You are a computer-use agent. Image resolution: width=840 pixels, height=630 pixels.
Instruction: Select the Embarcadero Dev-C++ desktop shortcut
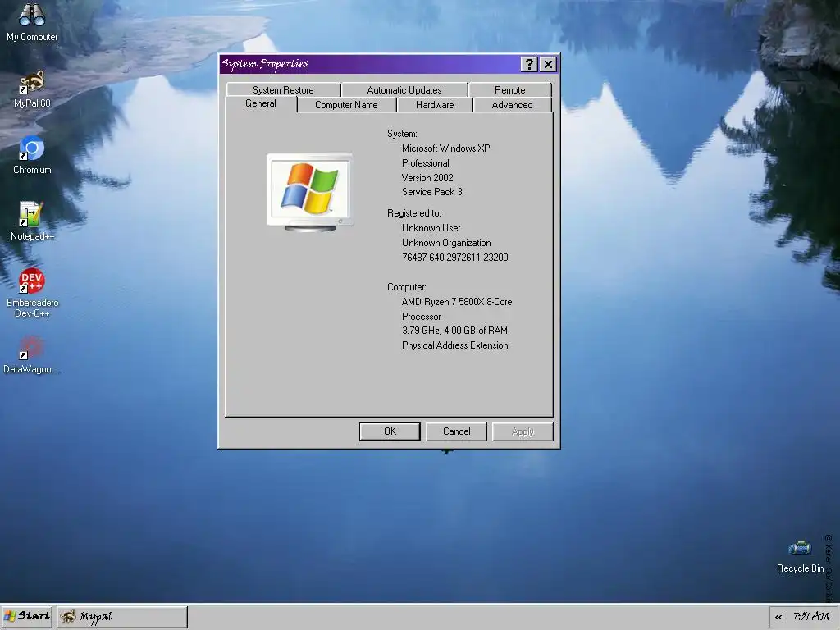tap(32, 293)
